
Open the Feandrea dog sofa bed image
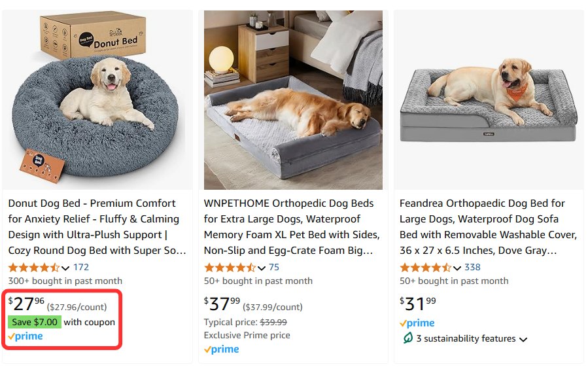click(x=489, y=100)
